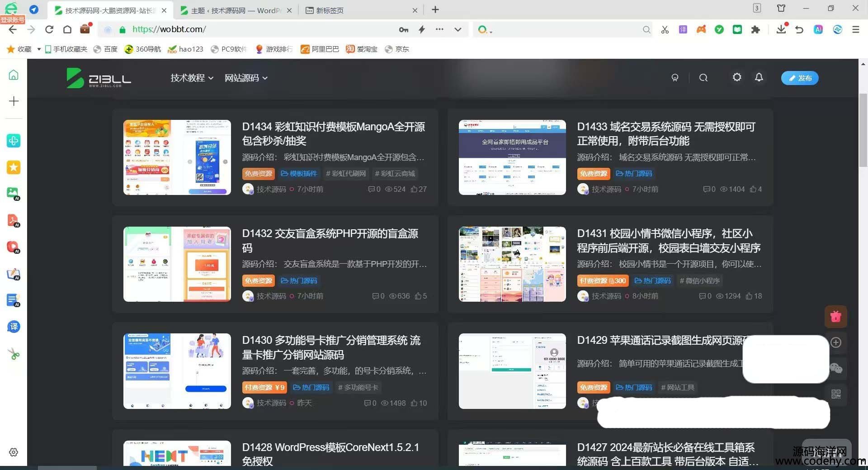Click the 模板插件 category tag
The width and height of the screenshot is (868, 470).
[x=299, y=173]
